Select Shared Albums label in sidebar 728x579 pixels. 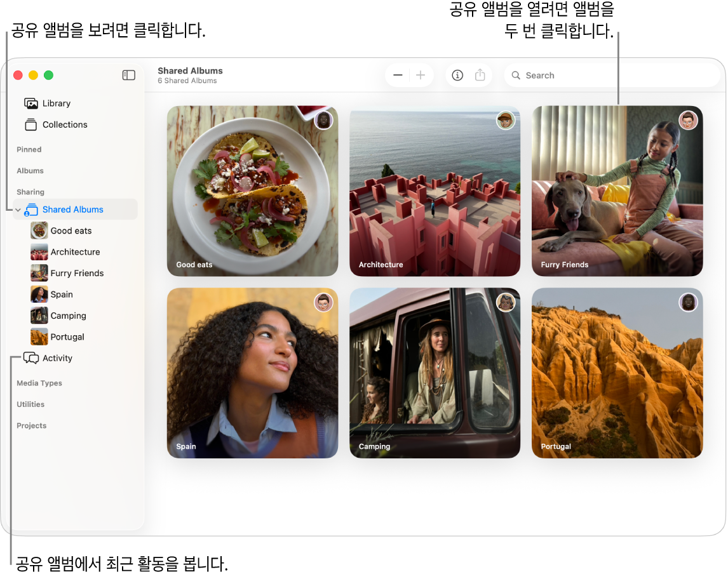(73, 210)
